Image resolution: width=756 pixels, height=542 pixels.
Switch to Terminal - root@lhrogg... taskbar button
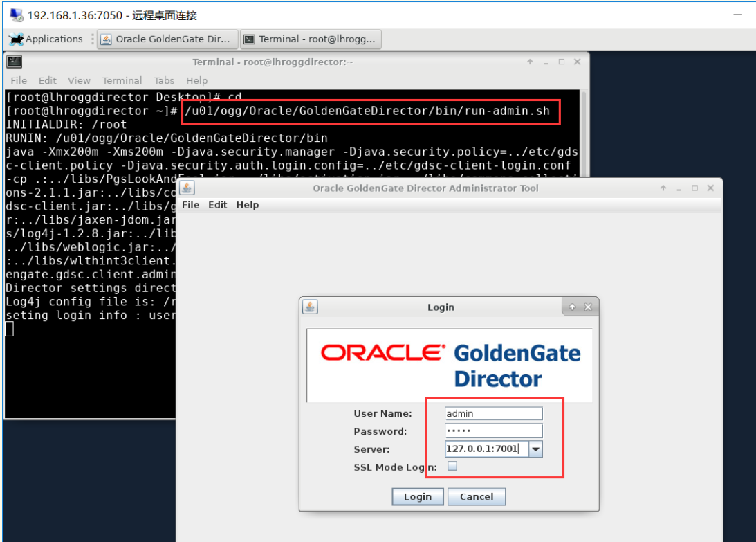311,39
